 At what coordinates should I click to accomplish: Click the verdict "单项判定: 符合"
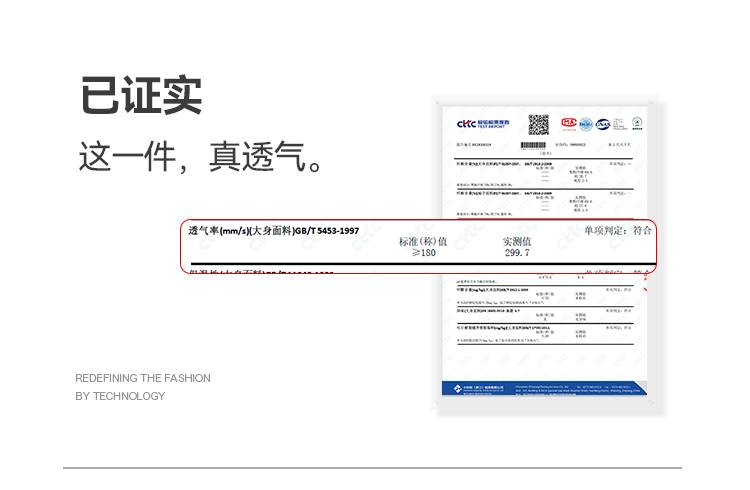click(x=618, y=231)
